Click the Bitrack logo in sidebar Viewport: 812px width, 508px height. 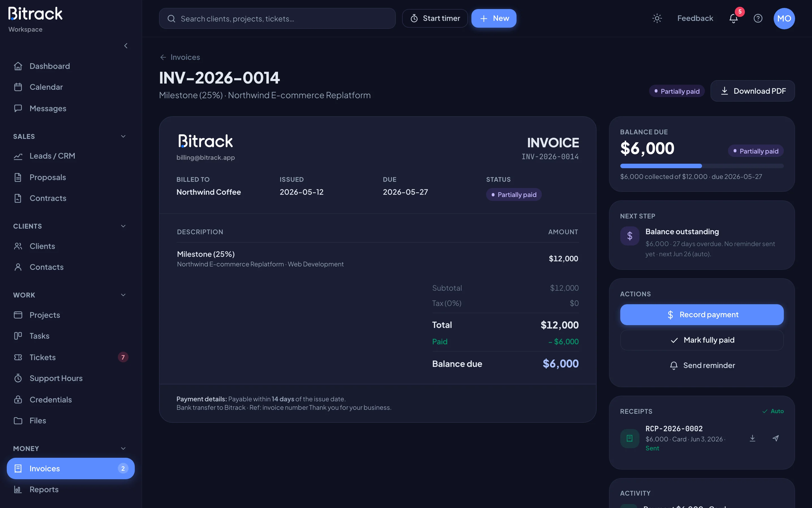(x=35, y=14)
